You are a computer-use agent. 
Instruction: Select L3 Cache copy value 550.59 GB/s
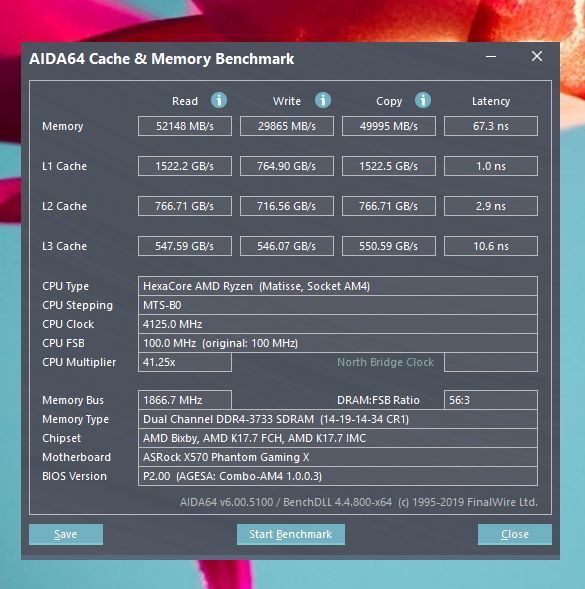(x=389, y=246)
